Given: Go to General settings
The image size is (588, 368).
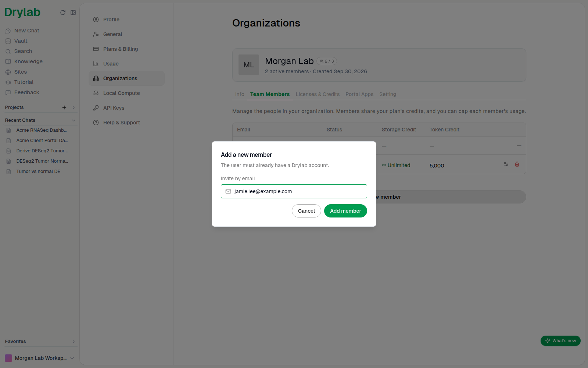Looking at the screenshot, I should [x=126, y=34].
